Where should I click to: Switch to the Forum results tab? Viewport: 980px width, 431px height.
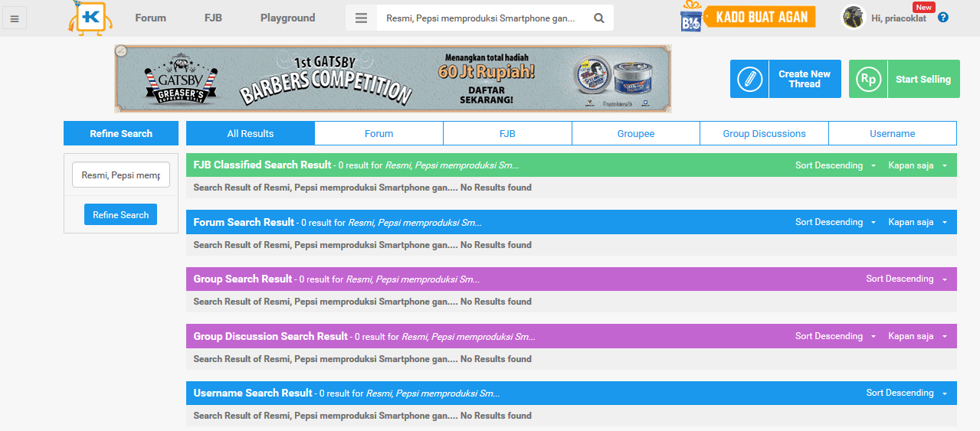[379, 133]
